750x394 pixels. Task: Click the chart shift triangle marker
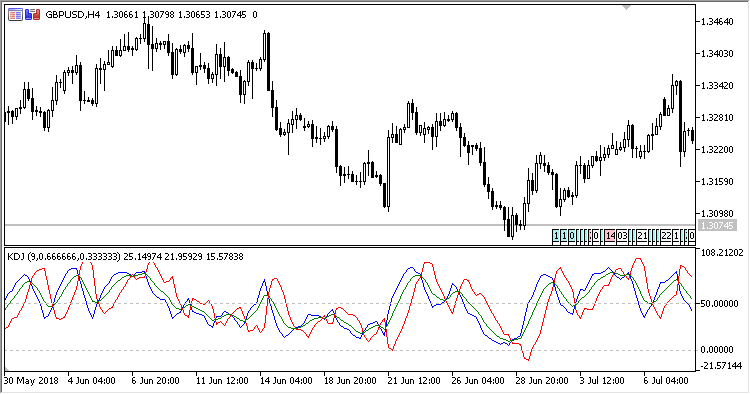[627, 7]
